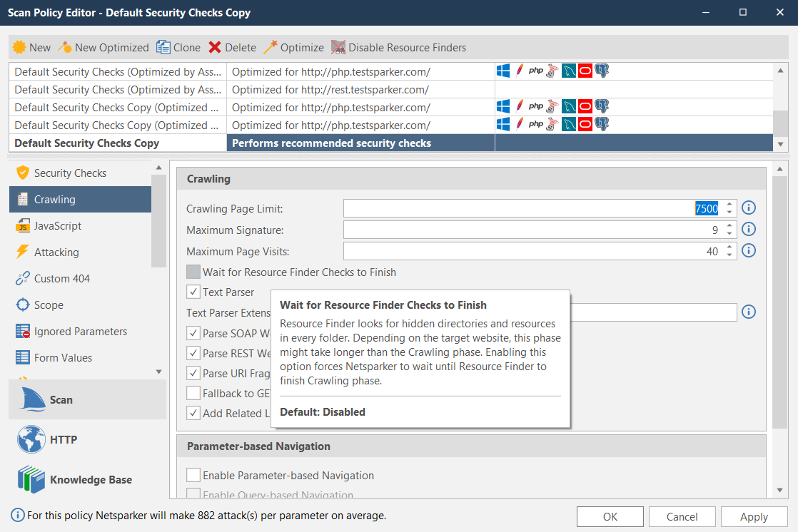Switch to the Knowledge Base section
798x532 pixels.
pos(31,479)
